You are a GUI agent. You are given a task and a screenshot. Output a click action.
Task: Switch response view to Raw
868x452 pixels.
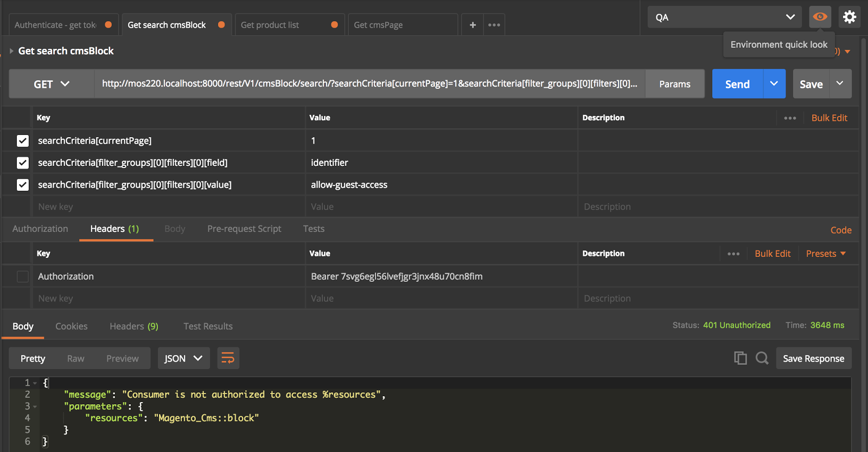coord(75,358)
